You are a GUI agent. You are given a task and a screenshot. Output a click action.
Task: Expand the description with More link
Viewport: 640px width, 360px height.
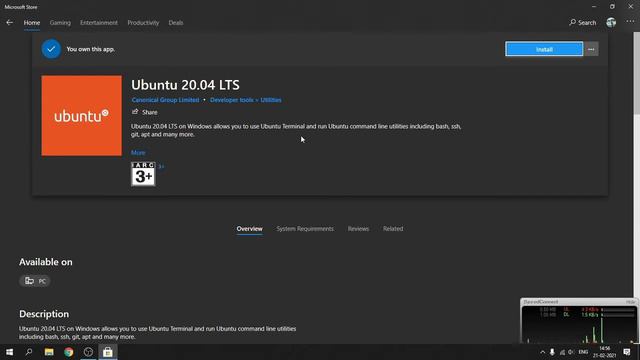coord(138,153)
